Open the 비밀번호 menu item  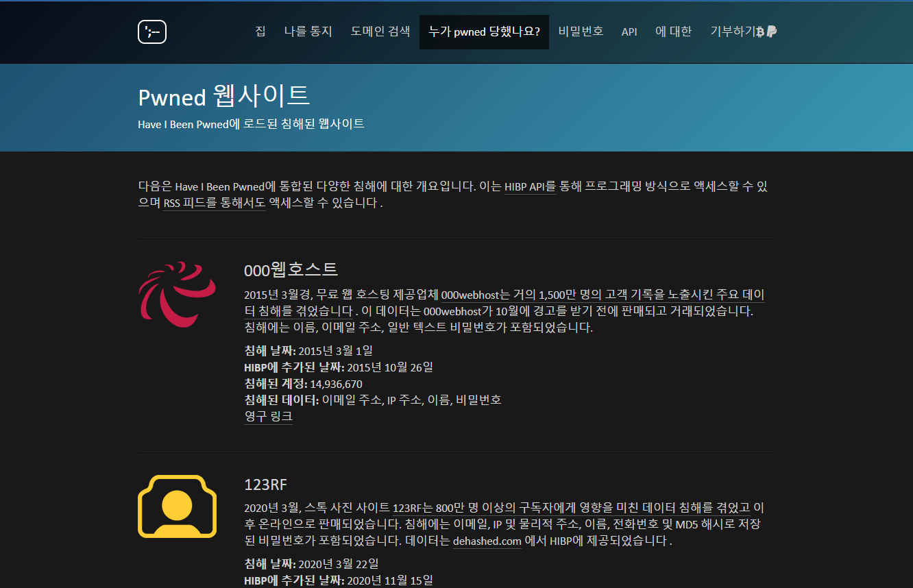tap(581, 32)
